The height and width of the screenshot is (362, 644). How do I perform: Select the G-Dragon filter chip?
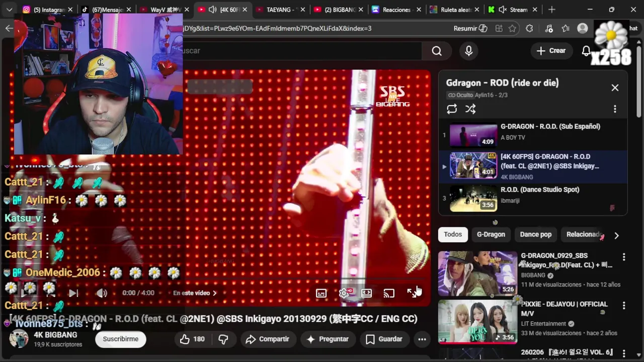coord(491,234)
